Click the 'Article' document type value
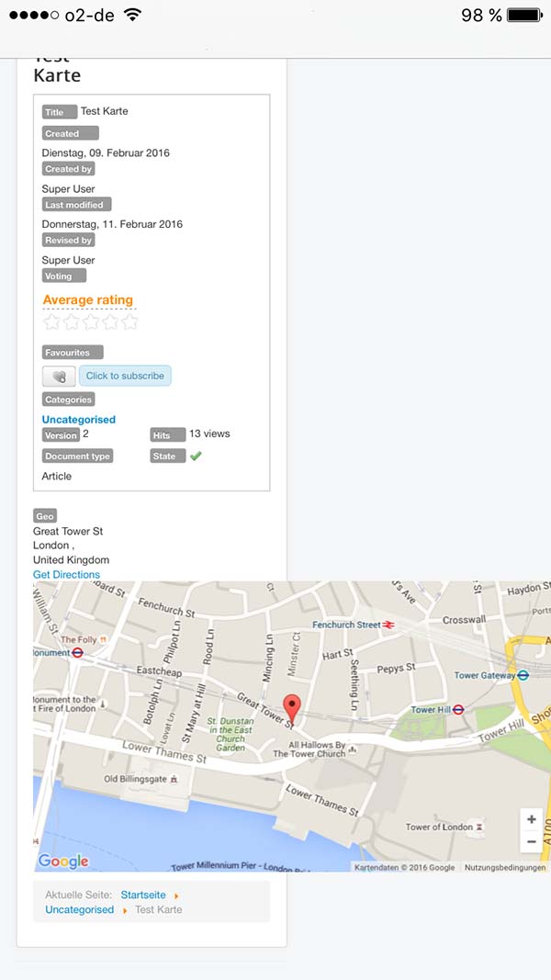Screen dimensions: 551x980 point(57,477)
